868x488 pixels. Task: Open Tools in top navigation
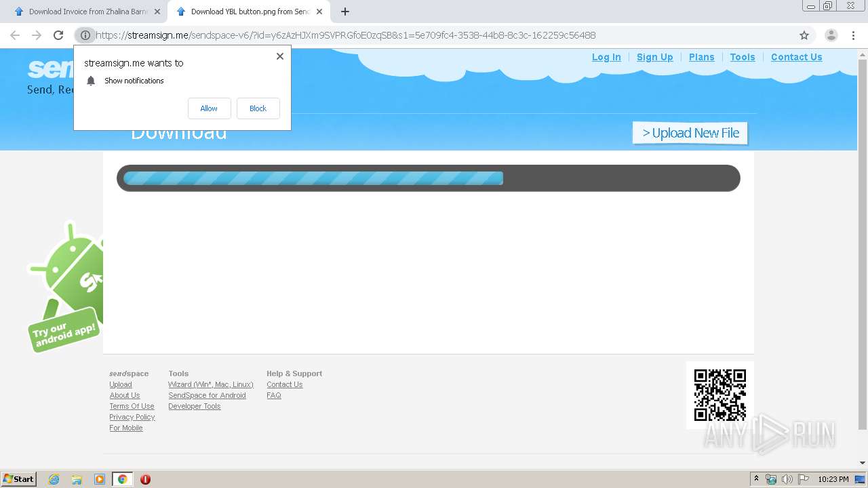[743, 57]
